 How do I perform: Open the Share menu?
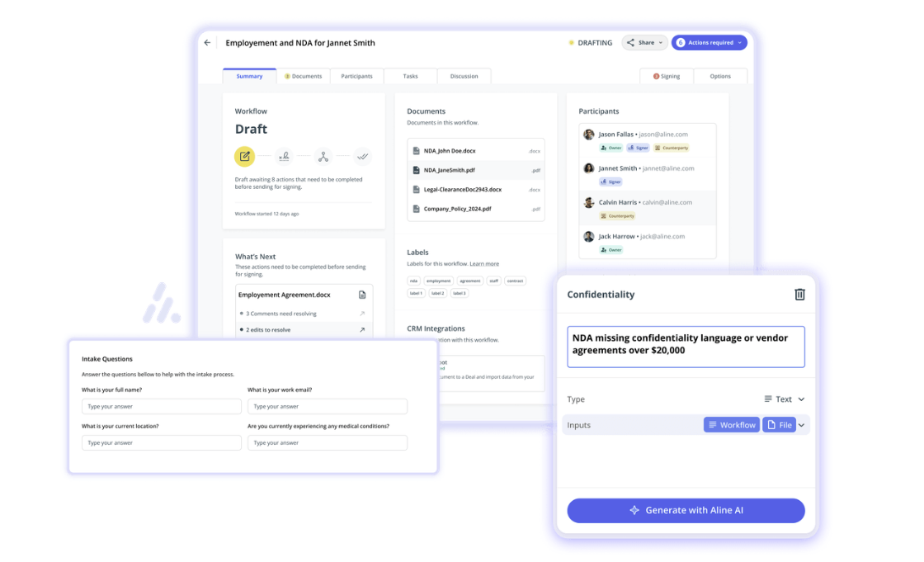coord(644,42)
